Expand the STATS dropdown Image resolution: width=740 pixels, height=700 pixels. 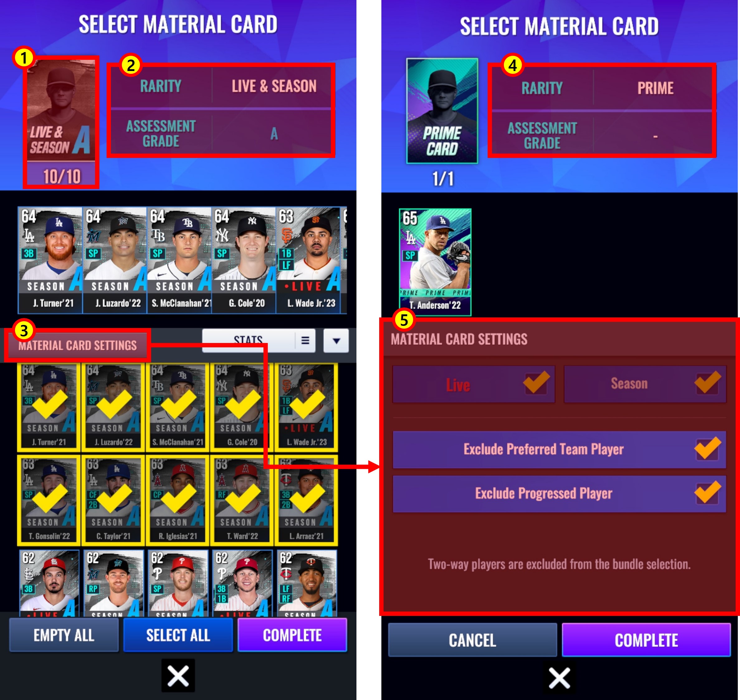click(x=258, y=340)
